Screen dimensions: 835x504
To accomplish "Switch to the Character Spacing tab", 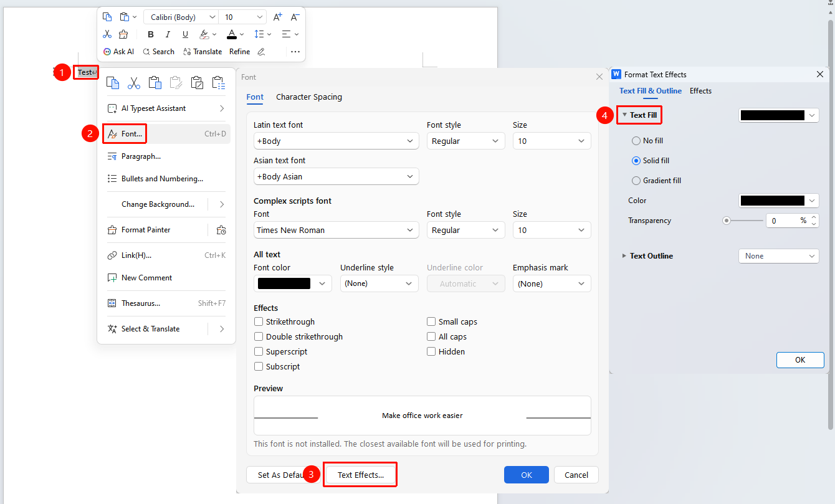I will coord(309,97).
